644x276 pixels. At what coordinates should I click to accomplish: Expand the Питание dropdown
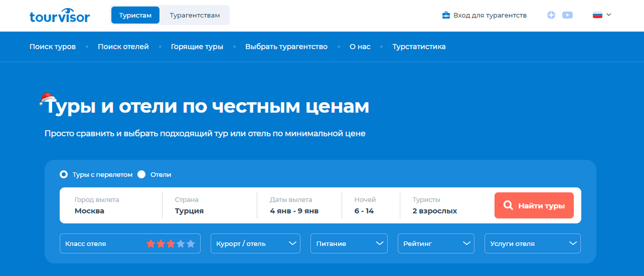(x=349, y=243)
